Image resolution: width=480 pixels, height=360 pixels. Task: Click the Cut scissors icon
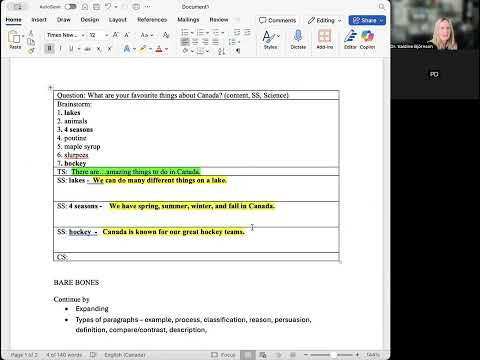31,33
